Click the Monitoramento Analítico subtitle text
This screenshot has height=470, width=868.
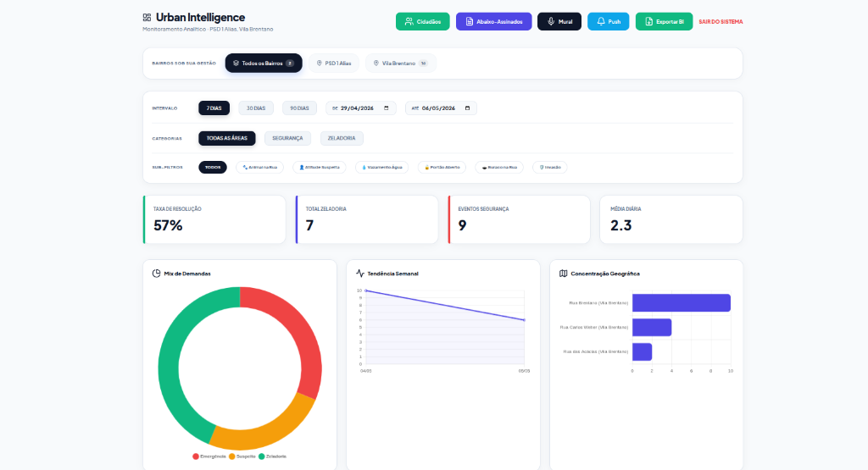(x=208, y=30)
